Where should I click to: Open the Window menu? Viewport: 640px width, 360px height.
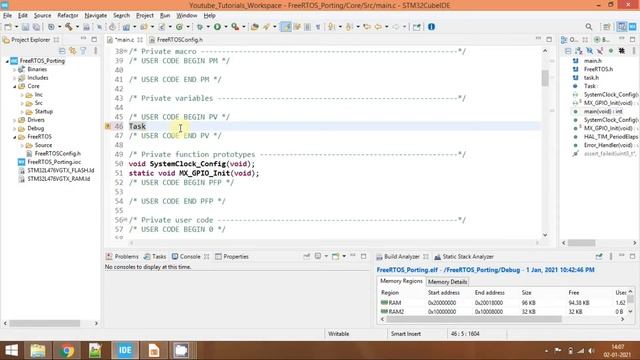point(187,16)
